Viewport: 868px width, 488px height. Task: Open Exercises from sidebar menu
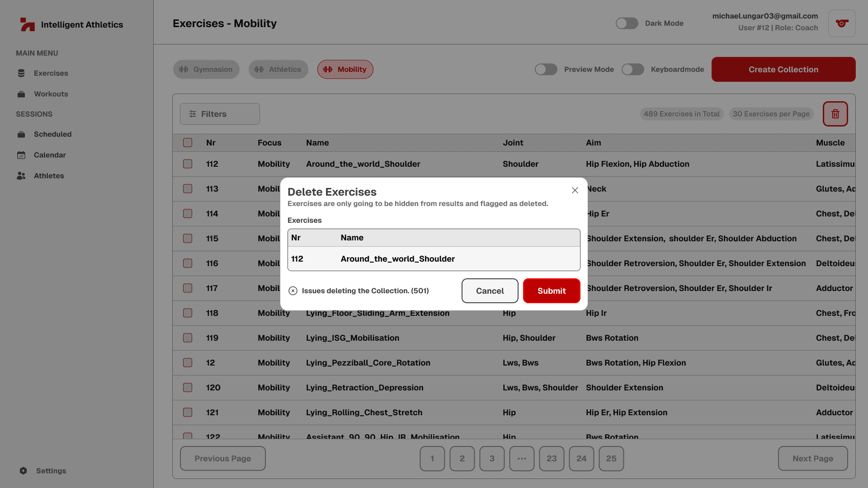tap(51, 73)
